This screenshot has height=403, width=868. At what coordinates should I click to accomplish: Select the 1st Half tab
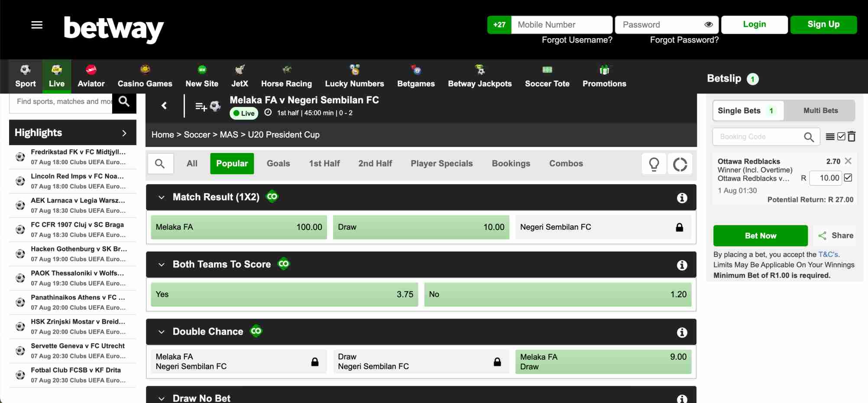(324, 164)
